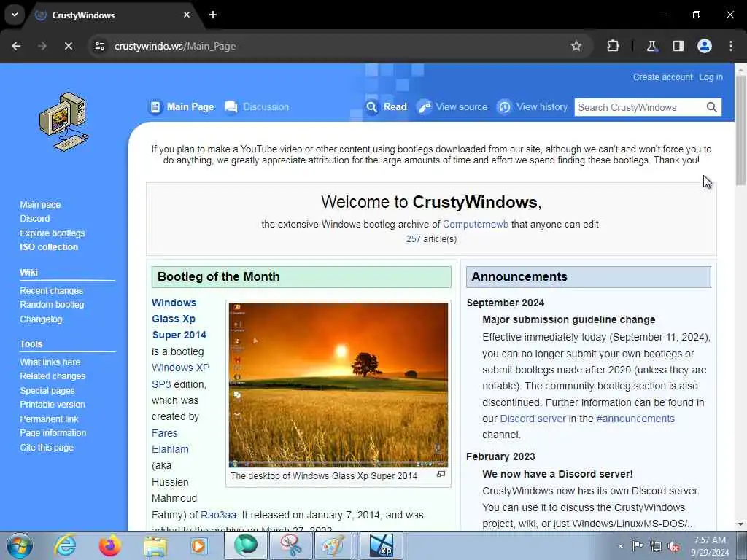Open Windows Start button
This screenshot has width=747, height=560.
click(x=20, y=545)
